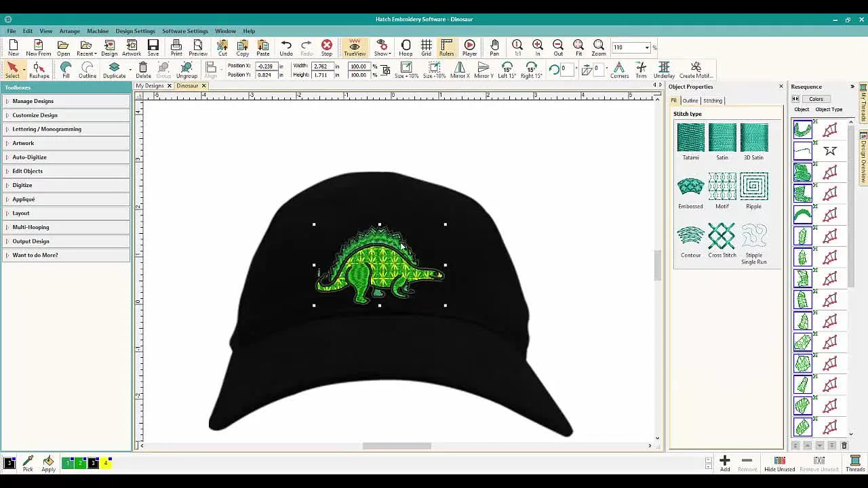Ungroup the selected design

(186, 70)
